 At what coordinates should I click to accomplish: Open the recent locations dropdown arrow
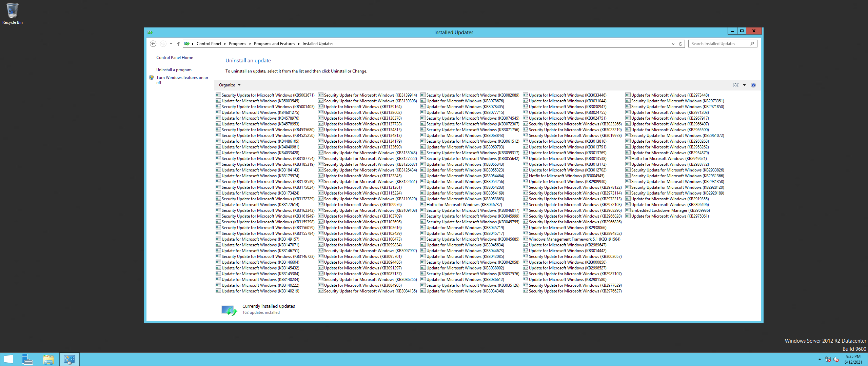(171, 44)
